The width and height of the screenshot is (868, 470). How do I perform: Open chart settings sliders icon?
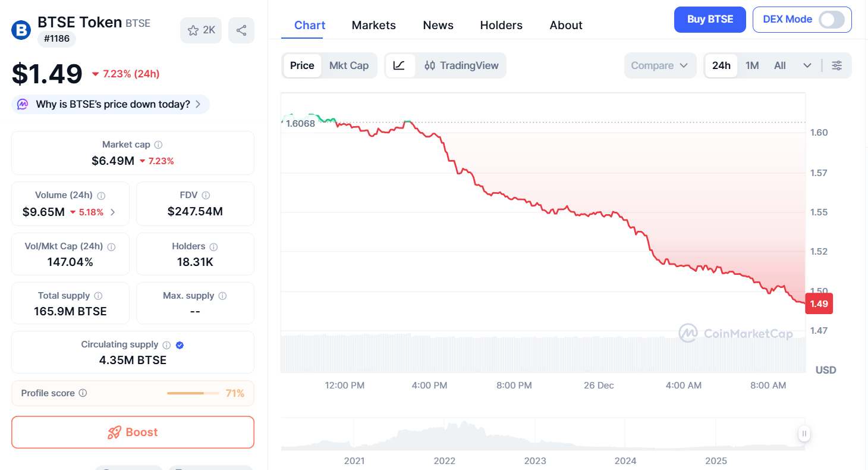pos(836,65)
